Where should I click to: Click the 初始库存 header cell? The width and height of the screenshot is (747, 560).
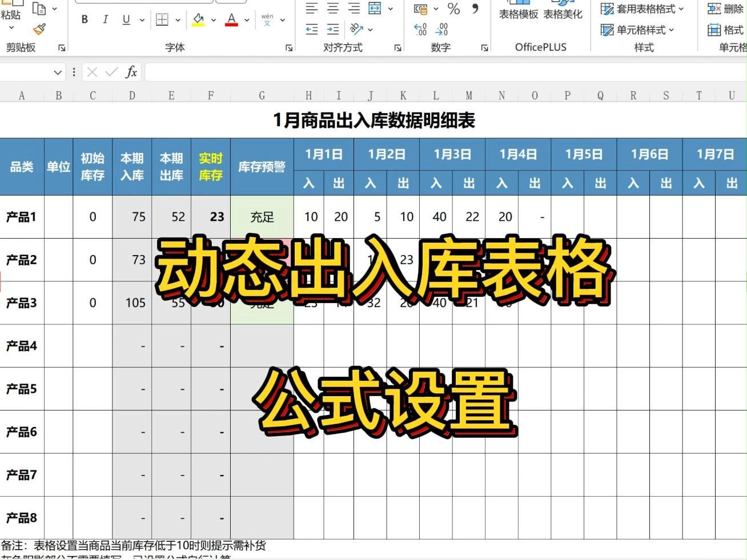[93, 167]
